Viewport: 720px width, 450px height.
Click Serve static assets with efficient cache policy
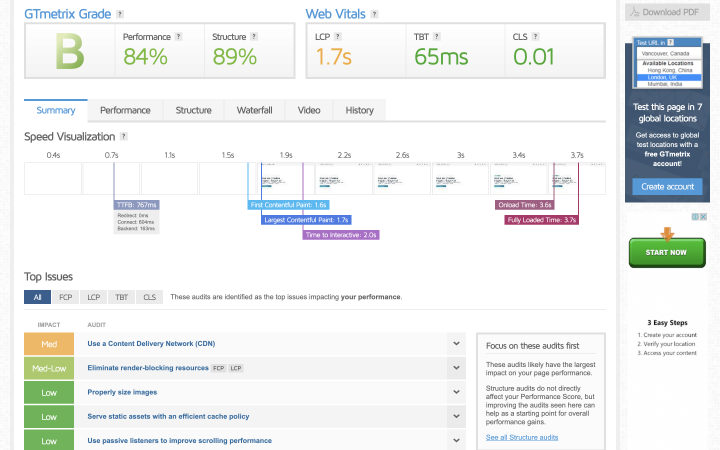click(x=168, y=416)
